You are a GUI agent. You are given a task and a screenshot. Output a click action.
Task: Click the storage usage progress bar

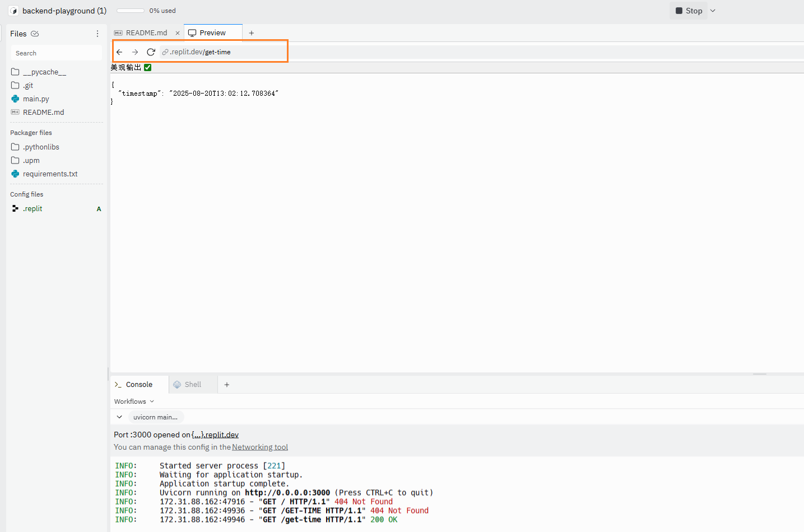(x=131, y=11)
